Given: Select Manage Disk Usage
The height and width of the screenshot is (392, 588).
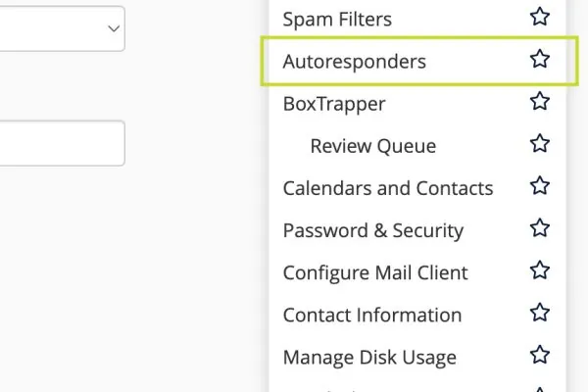Looking at the screenshot, I should tap(369, 357).
